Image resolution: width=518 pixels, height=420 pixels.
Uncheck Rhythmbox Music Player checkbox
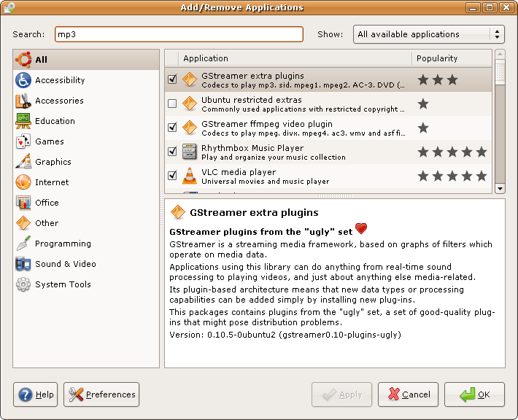172,151
